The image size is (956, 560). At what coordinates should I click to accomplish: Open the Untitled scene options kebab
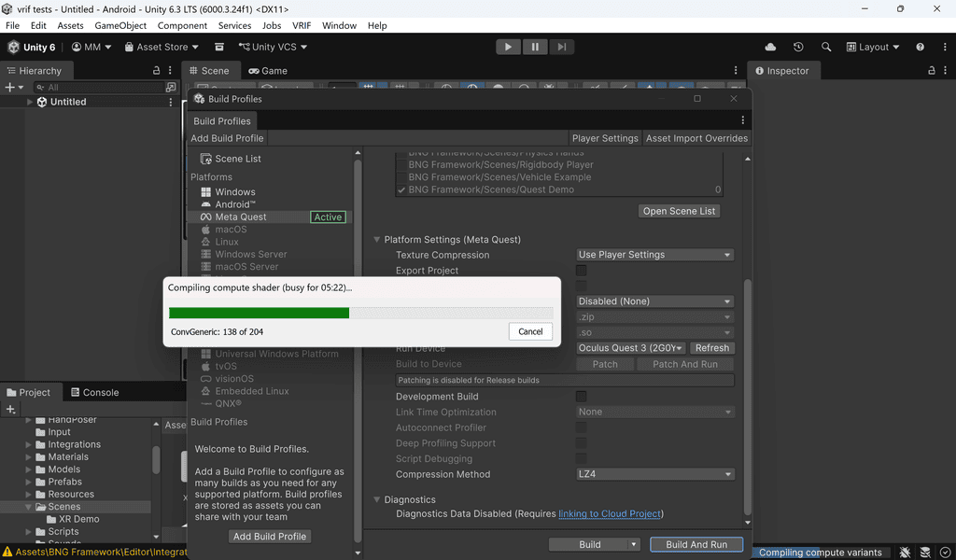pos(171,102)
